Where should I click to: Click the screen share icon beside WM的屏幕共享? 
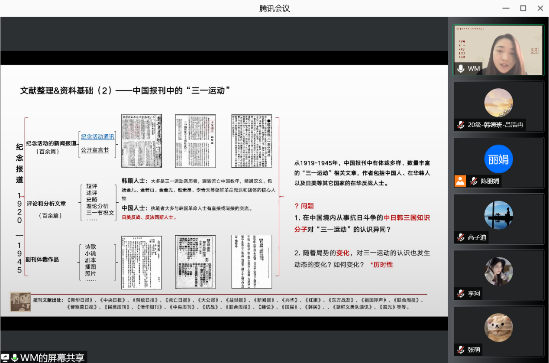coord(5,358)
